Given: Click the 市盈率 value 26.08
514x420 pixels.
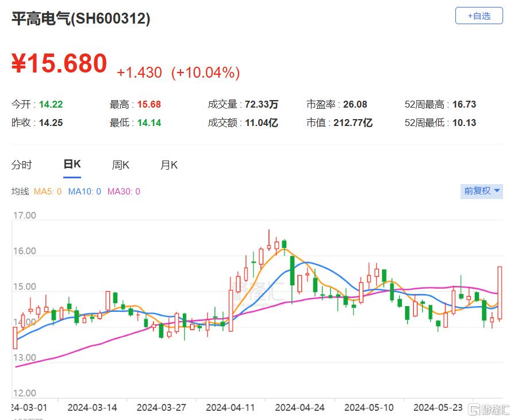Looking at the screenshot, I should pyautogui.click(x=355, y=104).
